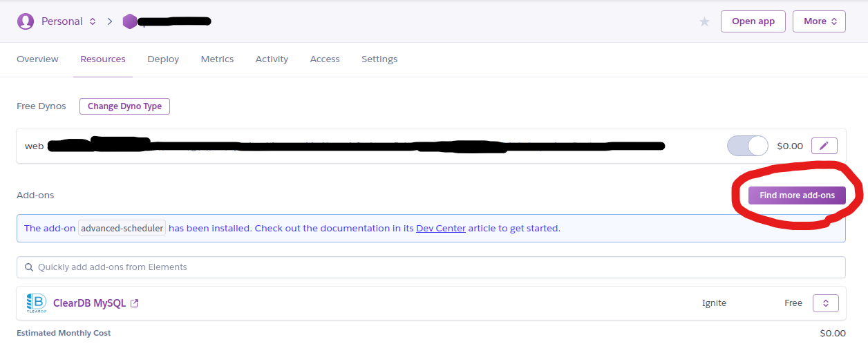Click the Add-ons section heading
The height and width of the screenshot is (364, 868).
(35, 195)
